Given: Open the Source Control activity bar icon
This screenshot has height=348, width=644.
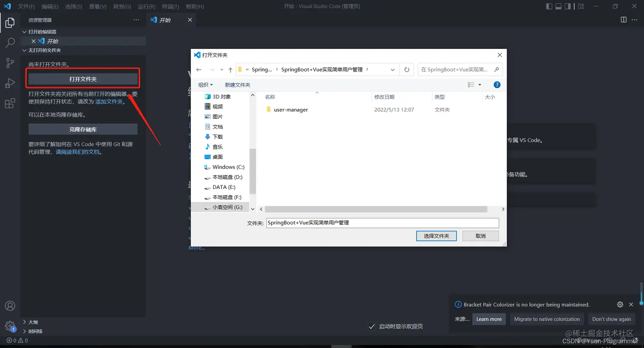Looking at the screenshot, I should pos(10,63).
